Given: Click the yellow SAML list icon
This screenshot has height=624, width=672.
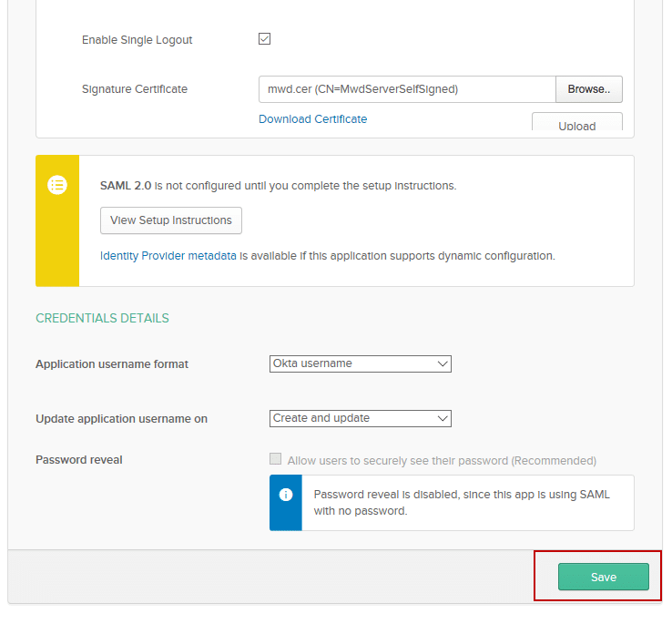Looking at the screenshot, I should click(57, 185).
